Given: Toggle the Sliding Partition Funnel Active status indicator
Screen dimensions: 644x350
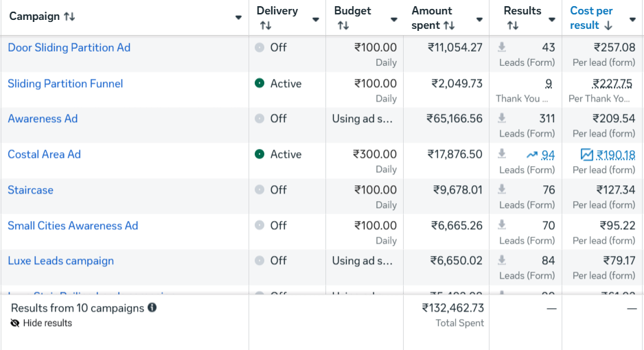Looking at the screenshot, I should point(259,83).
